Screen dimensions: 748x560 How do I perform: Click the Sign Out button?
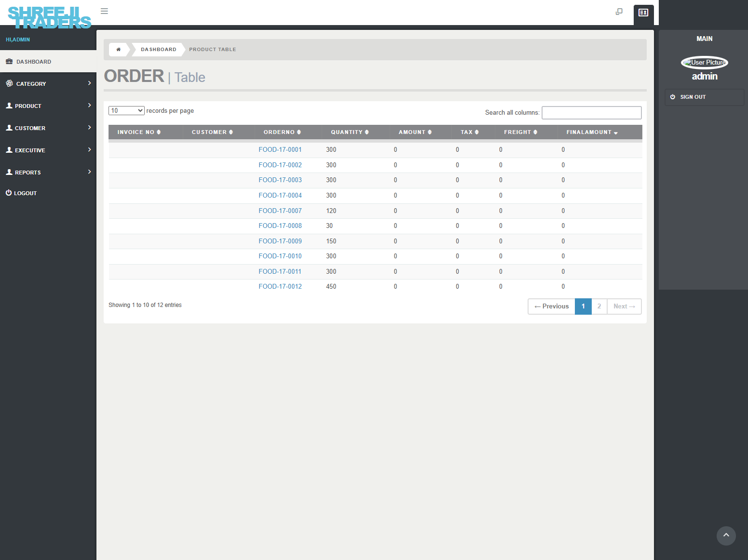pyautogui.click(x=693, y=97)
